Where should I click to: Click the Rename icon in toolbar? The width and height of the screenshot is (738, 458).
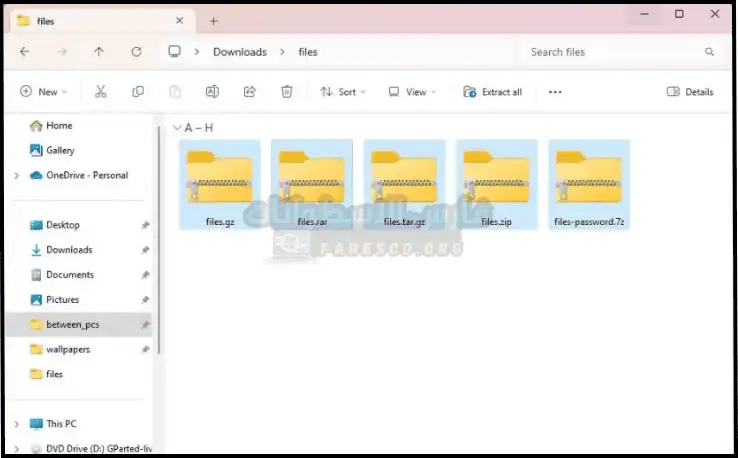(212, 92)
